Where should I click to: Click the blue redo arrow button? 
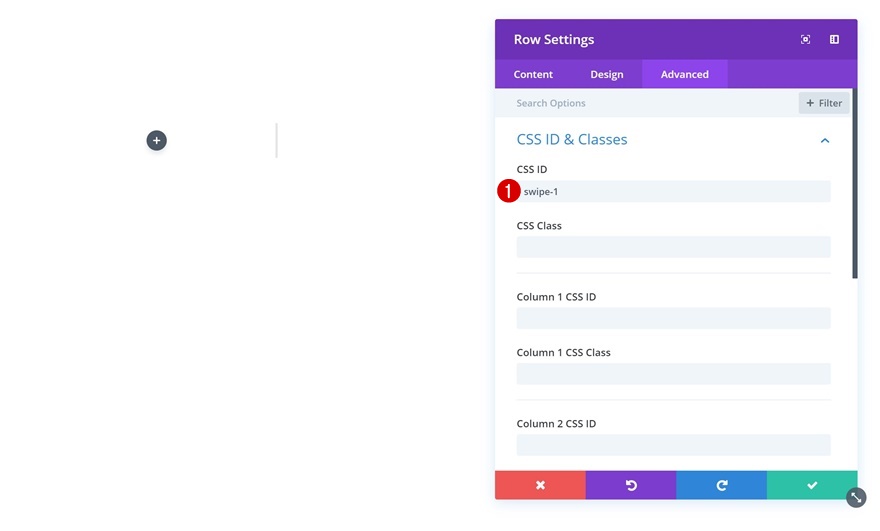pyautogui.click(x=721, y=485)
